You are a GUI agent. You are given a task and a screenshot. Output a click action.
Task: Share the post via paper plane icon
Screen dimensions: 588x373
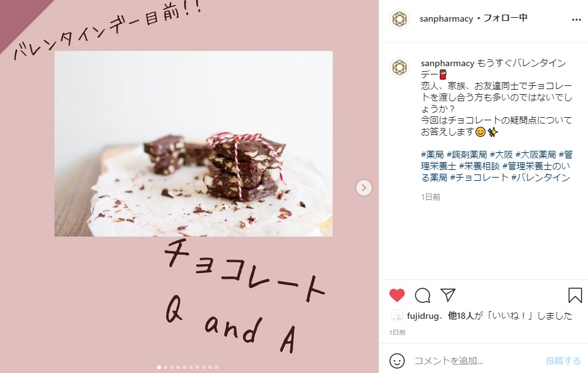pos(448,295)
